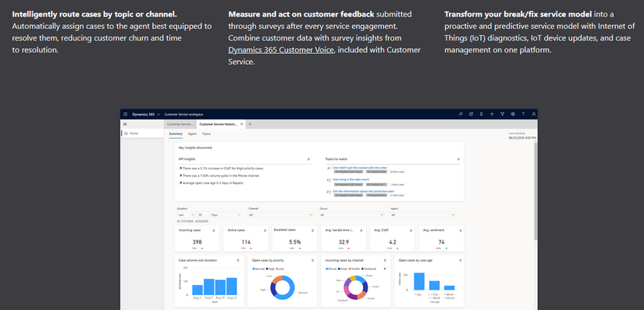Click the plus quick-create icon in header
This screenshot has height=310, width=644.
492,114
